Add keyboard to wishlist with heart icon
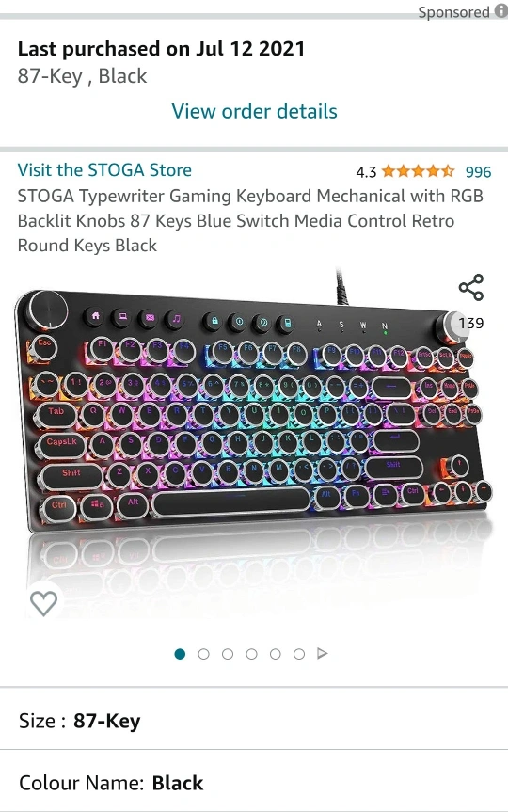Screen dimensions: 508x812 (x=43, y=603)
